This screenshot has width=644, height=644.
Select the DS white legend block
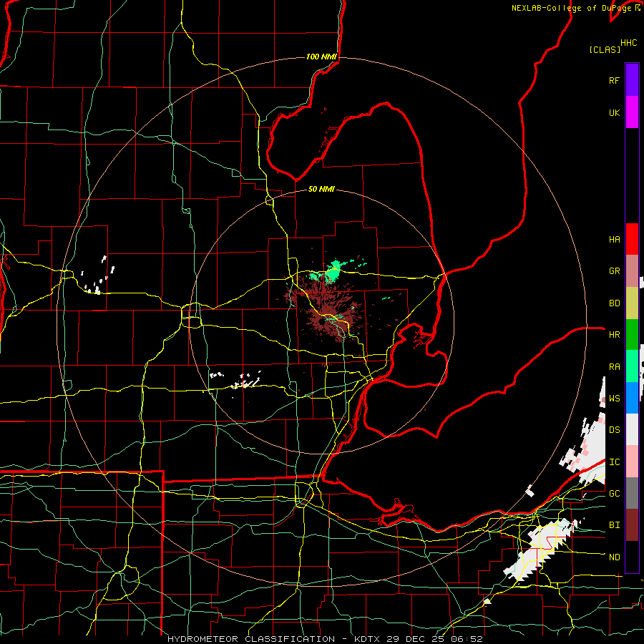[632, 429]
